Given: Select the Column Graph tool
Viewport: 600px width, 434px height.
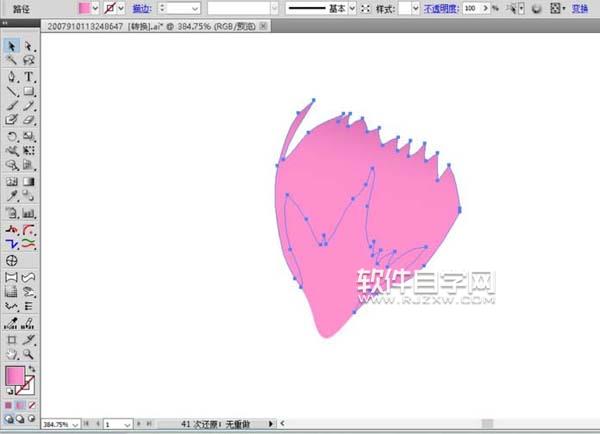Looking at the screenshot, I should pos(28,213).
